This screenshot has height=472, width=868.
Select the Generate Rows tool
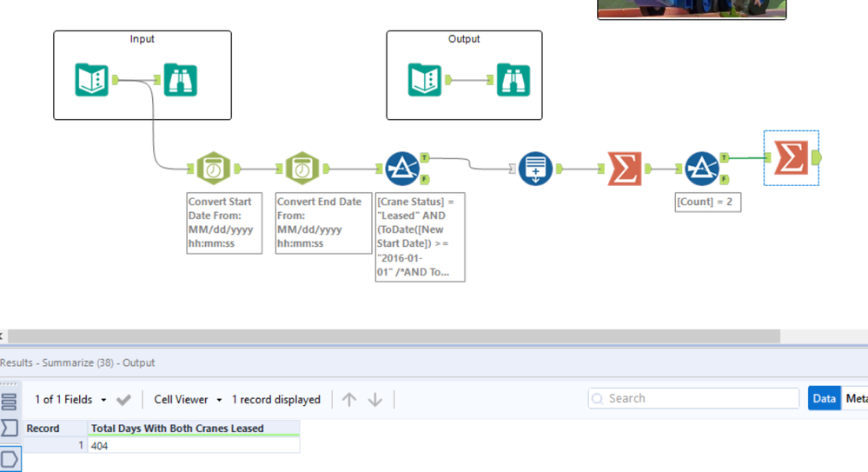[x=535, y=169]
